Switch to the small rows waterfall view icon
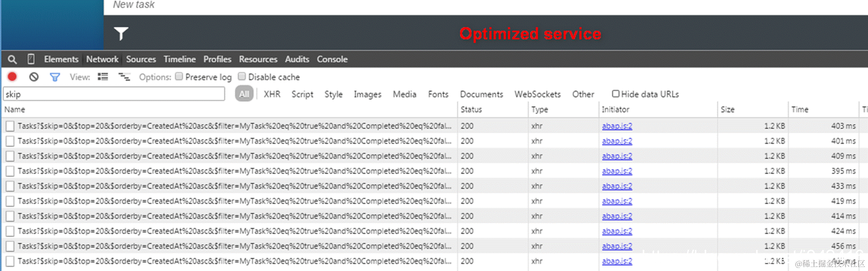This screenshot has height=271, width=868. [x=124, y=77]
